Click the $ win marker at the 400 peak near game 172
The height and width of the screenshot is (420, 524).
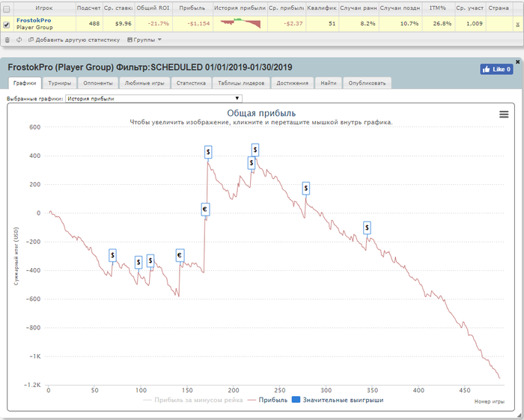(x=208, y=153)
